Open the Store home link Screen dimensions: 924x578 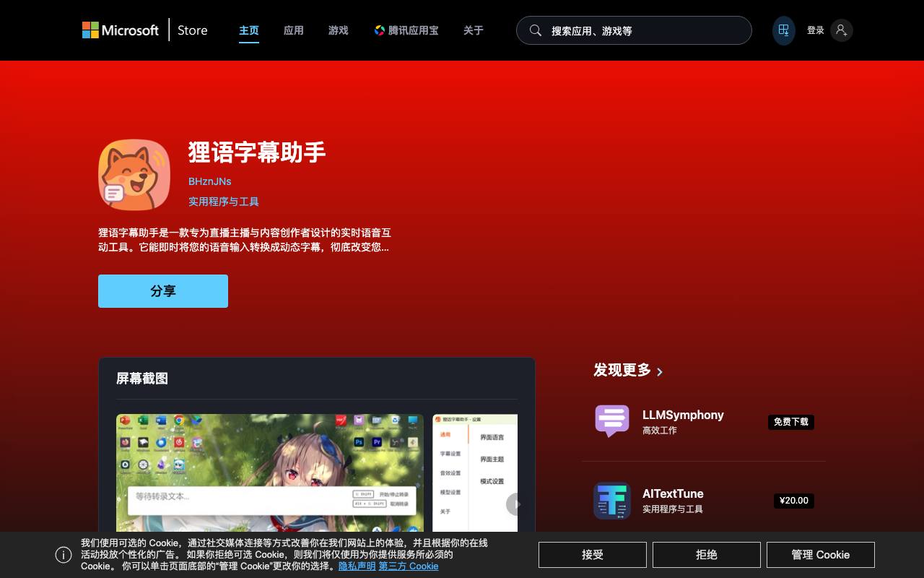coord(192,30)
